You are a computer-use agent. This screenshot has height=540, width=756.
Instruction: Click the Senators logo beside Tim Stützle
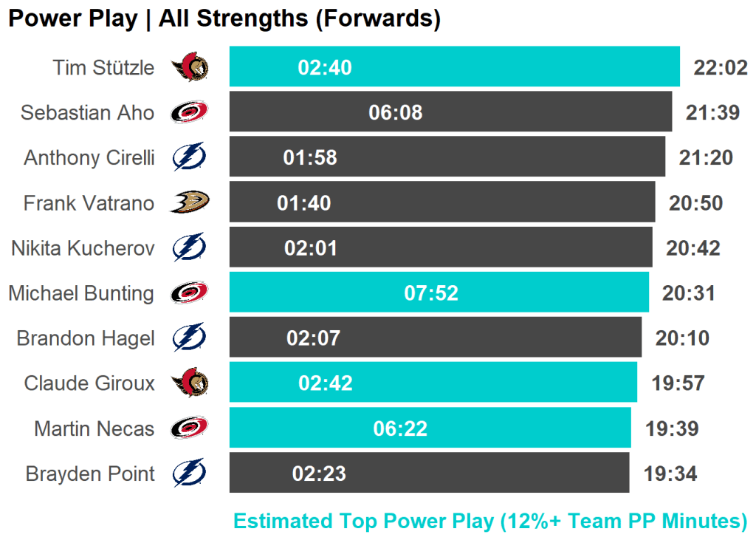point(190,68)
